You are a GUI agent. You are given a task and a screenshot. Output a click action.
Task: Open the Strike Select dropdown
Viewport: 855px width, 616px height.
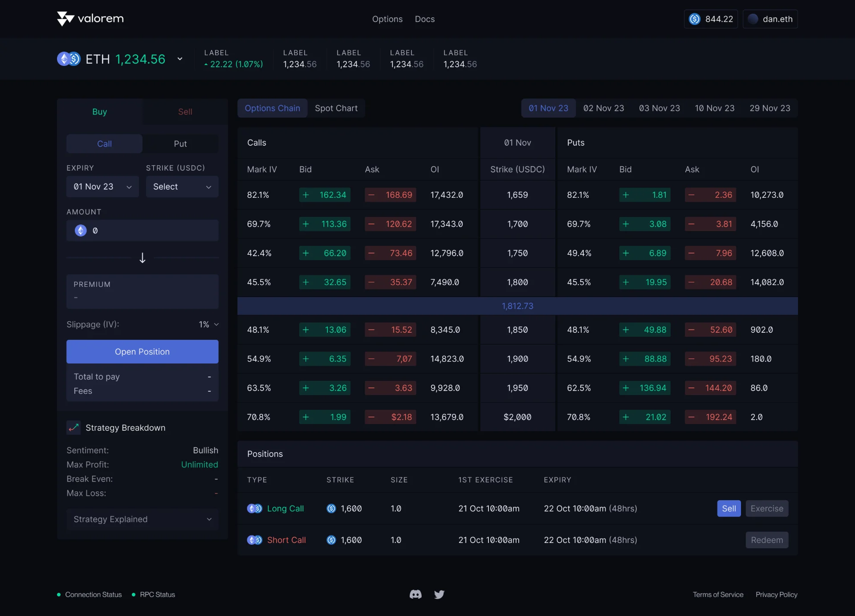[x=182, y=187]
